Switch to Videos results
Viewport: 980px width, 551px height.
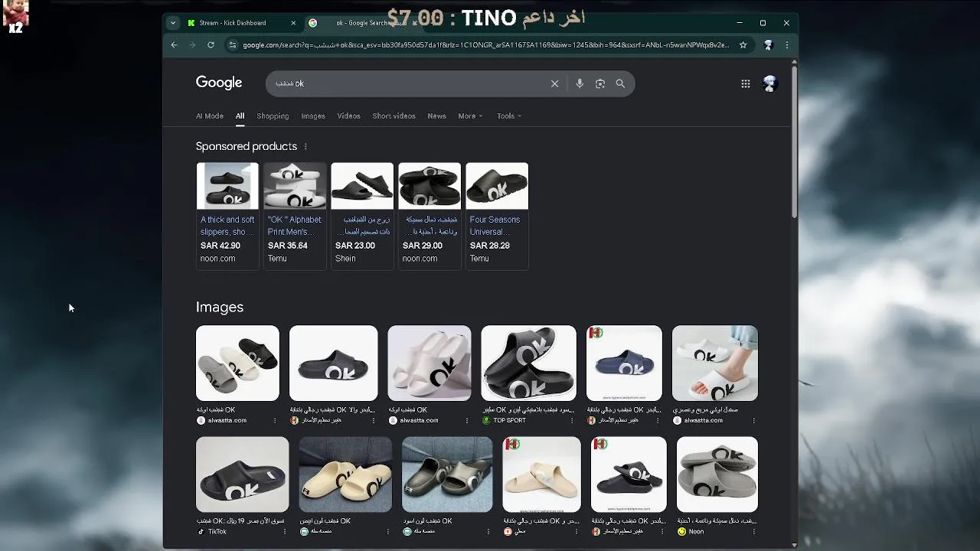[348, 116]
